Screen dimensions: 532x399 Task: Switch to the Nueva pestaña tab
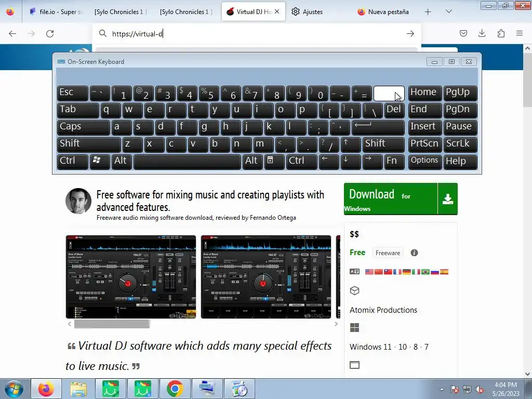pyautogui.click(x=383, y=12)
